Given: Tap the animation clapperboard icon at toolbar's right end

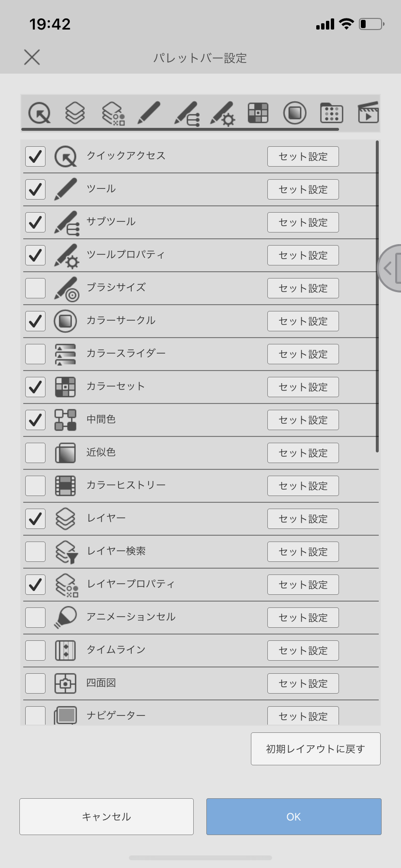Looking at the screenshot, I should pos(368,113).
